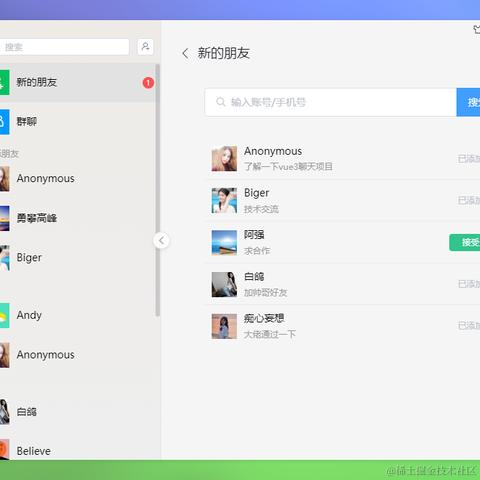Click the blue search button

tap(468, 102)
